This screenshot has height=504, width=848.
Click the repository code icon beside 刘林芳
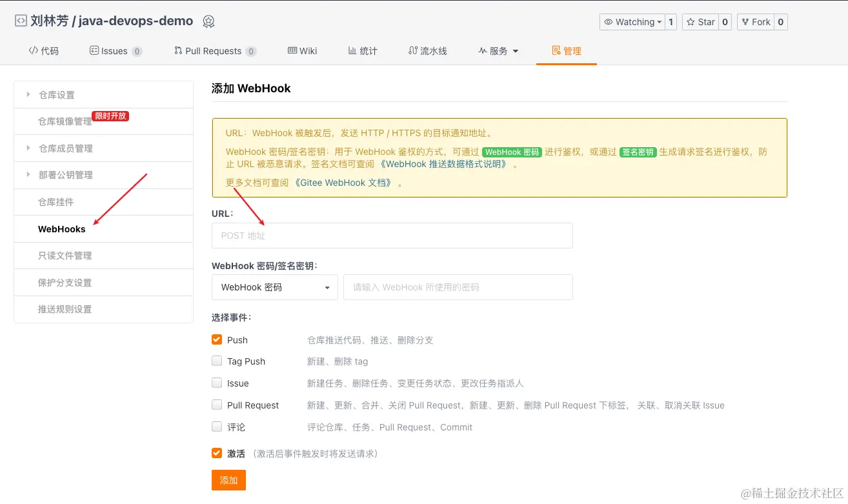pyautogui.click(x=21, y=21)
